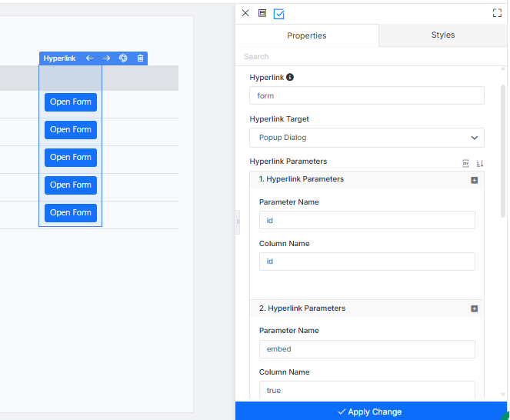The height and width of the screenshot is (420, 510).
Task: Click the first Open Form button
Action: [71, 102]
